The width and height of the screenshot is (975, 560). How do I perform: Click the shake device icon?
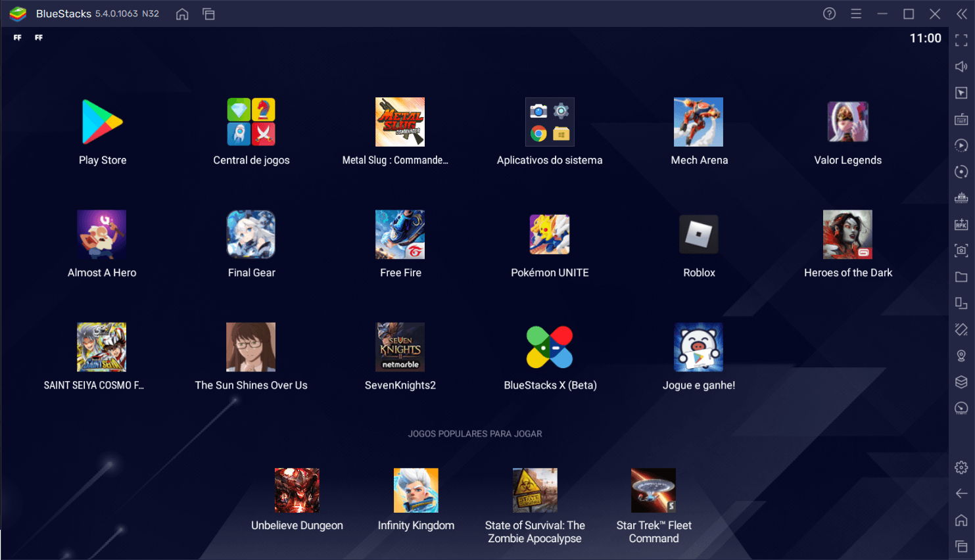coord(961,329)
